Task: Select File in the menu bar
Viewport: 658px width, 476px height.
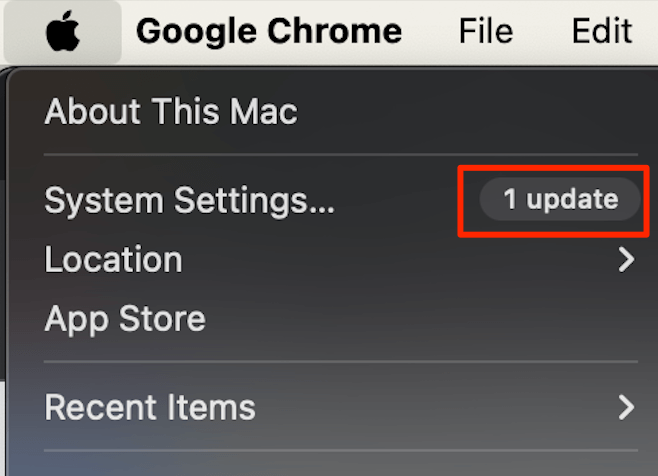Action: [x=486, y=31]
